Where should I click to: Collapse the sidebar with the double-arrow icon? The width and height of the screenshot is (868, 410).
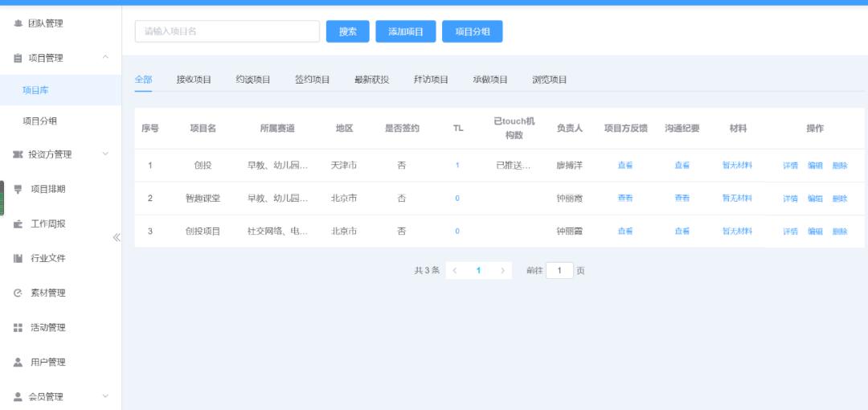coord(117,237)
